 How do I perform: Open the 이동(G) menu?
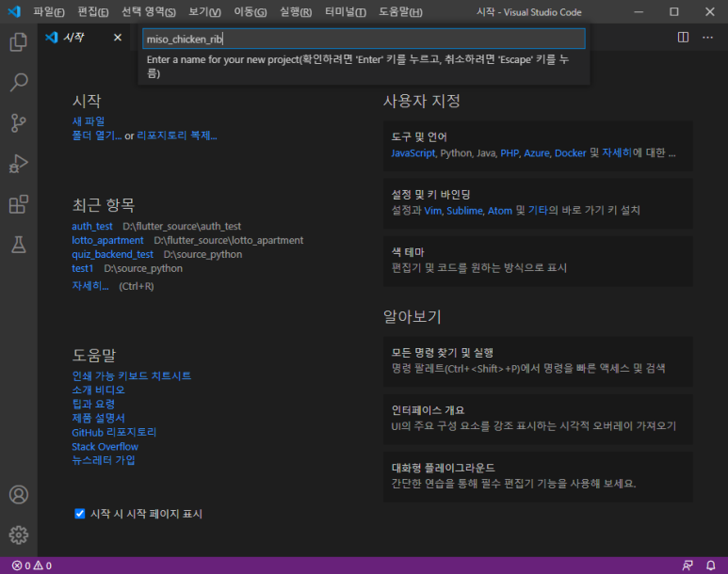click(x=251, y=12)
